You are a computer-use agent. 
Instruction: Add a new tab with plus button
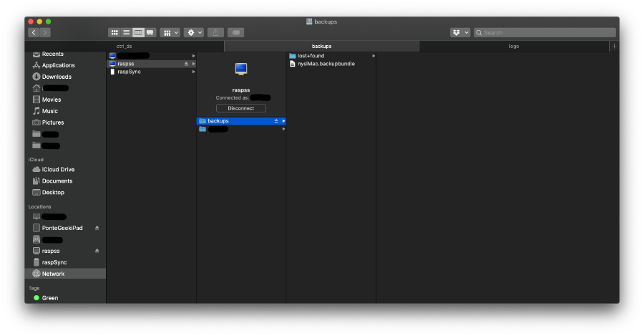click(614, 46)
